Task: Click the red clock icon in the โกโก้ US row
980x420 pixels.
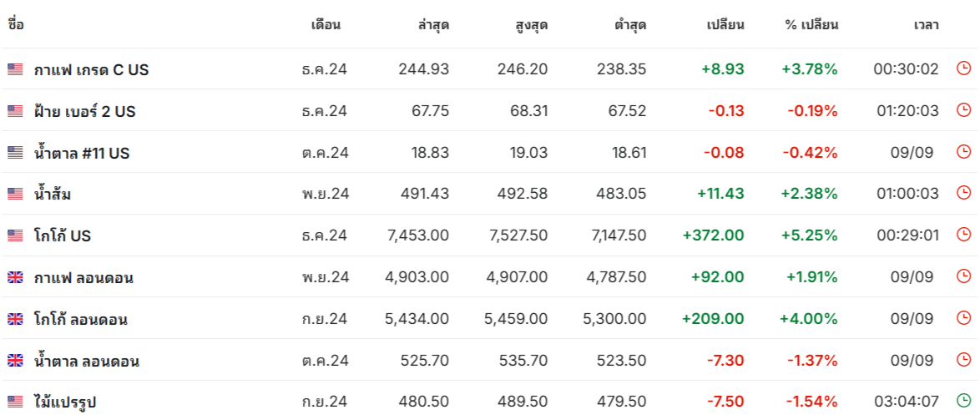Action: tap(964, 235)
